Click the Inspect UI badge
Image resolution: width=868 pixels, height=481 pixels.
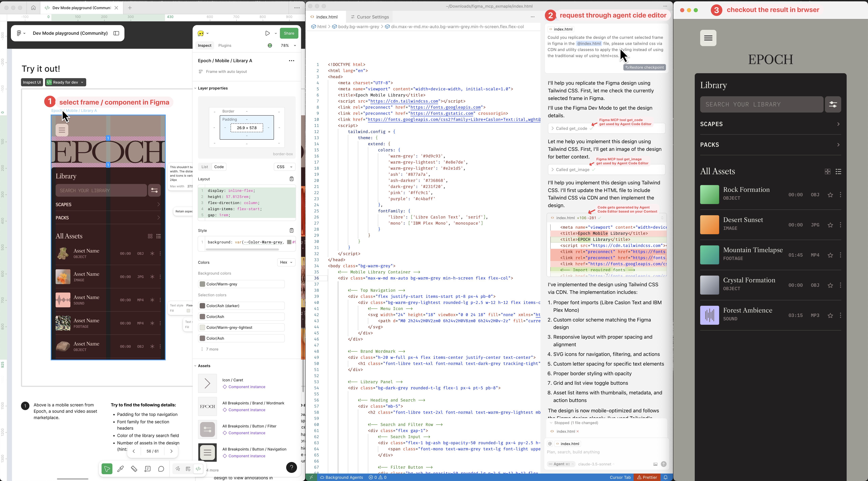[x=32, y=82]
